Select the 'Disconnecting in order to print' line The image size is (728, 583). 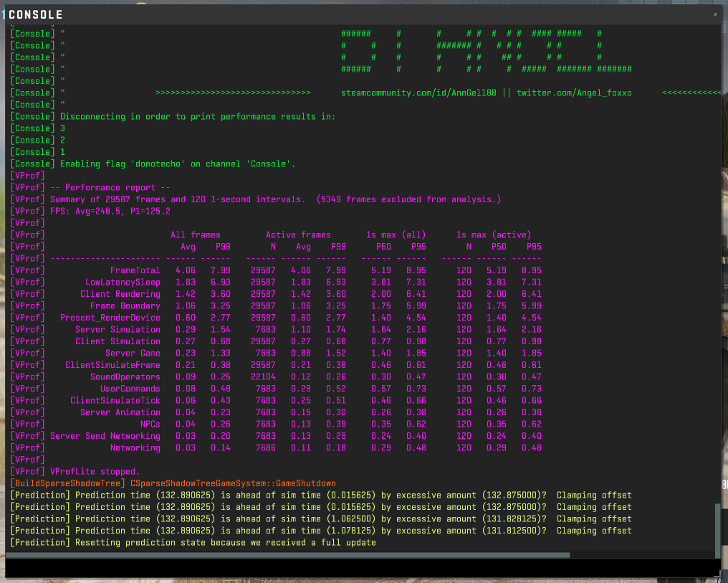(173, 117)
